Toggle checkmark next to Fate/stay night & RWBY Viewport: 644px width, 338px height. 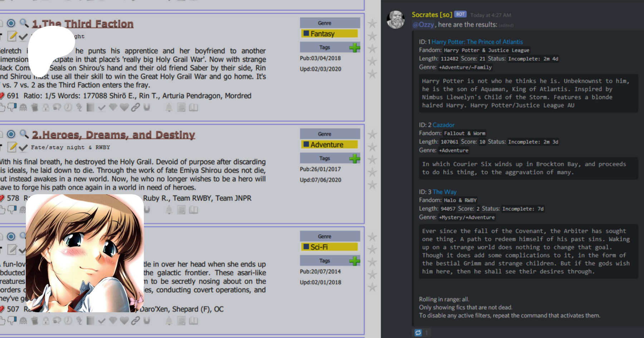(23, 147)
